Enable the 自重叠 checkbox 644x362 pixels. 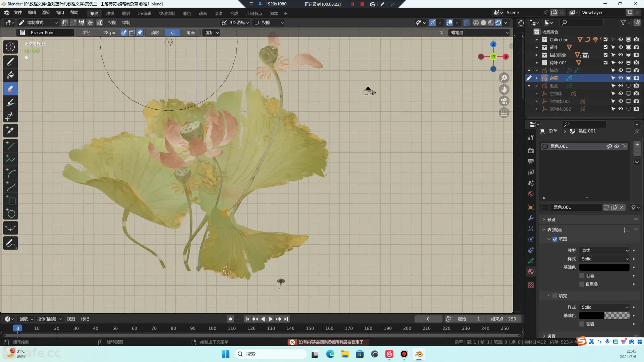click(582, 284)
